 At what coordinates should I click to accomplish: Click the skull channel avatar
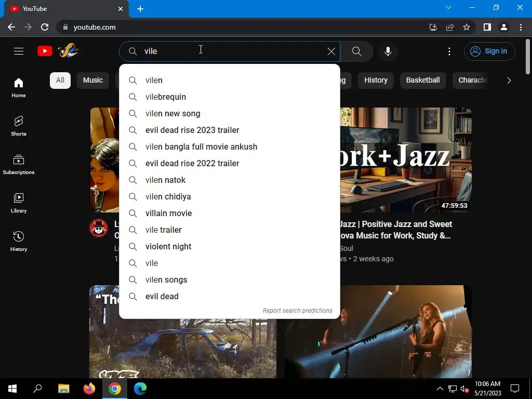click(99, 228)
